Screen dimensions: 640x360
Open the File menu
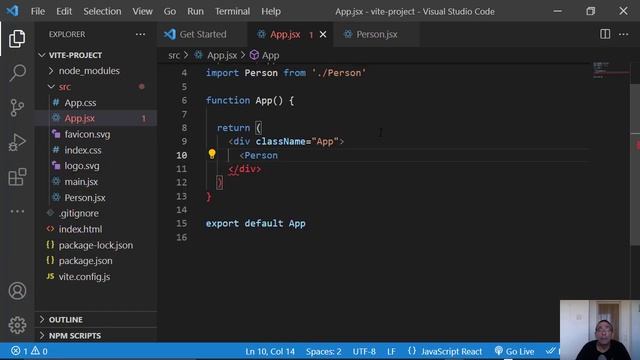(x=38, y=11)
